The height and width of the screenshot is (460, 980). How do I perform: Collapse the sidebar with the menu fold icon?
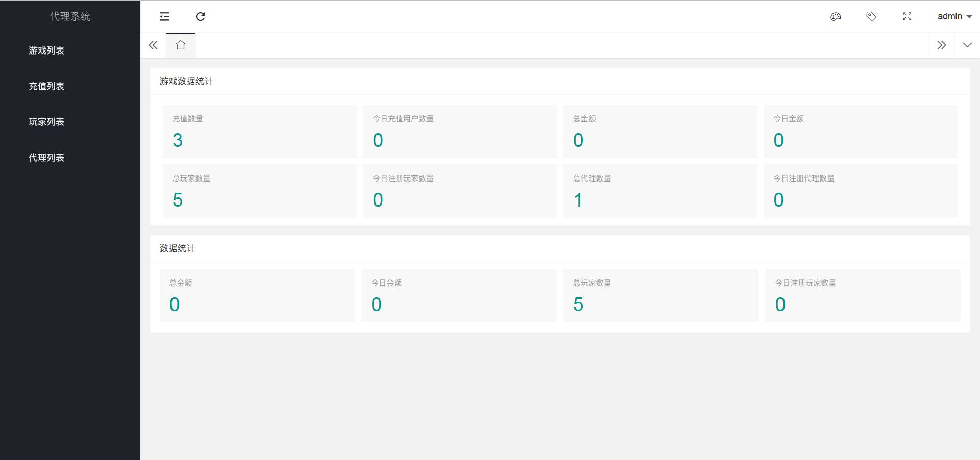pyautogui.click(x=164, y=17)
